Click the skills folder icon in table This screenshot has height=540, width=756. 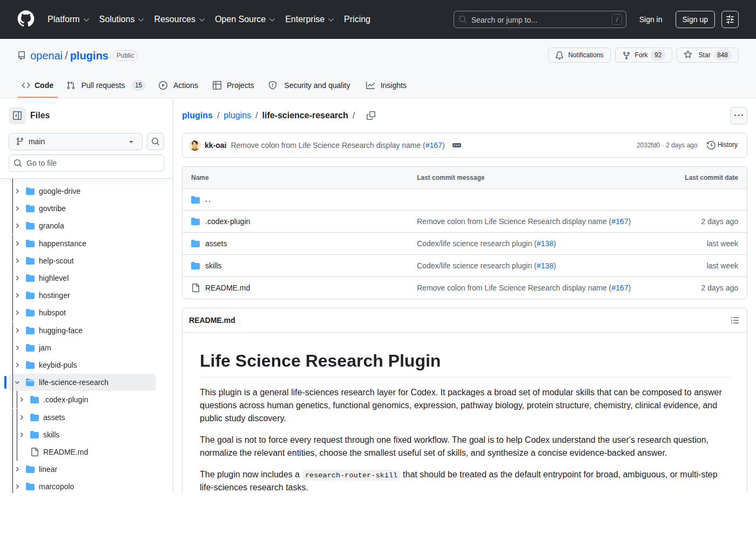195,266
